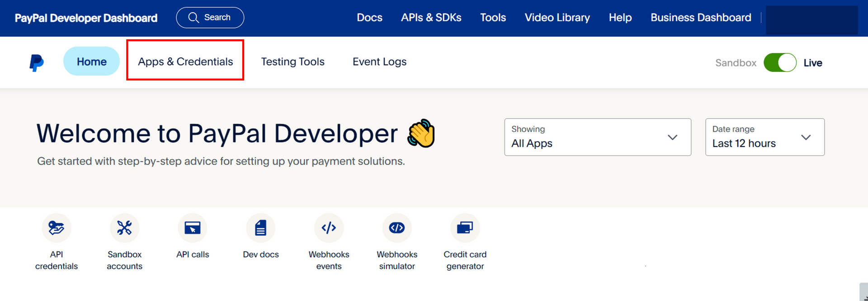Viewport: 868px width, 301px height.
Task: Click the Search field in header
Action: pyautogui.click(x=210, y=18)
